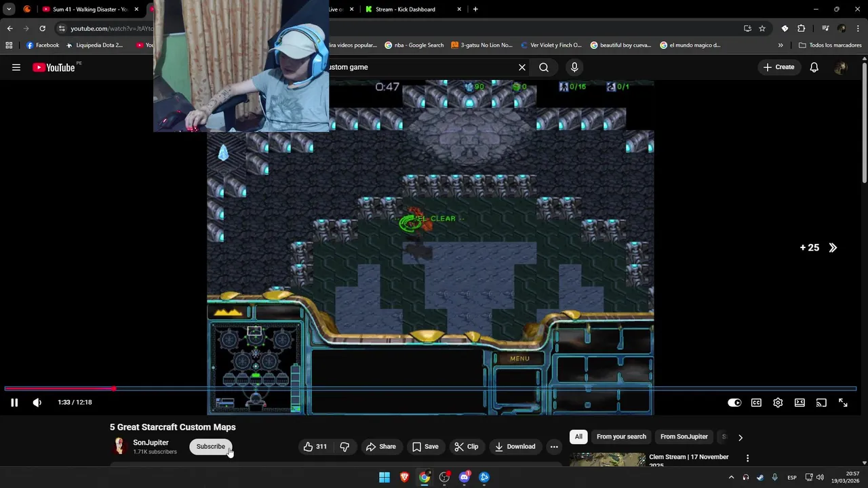This screenshot has height=488, width=868.
Task: Dislike the video
Action: [344, 447]
